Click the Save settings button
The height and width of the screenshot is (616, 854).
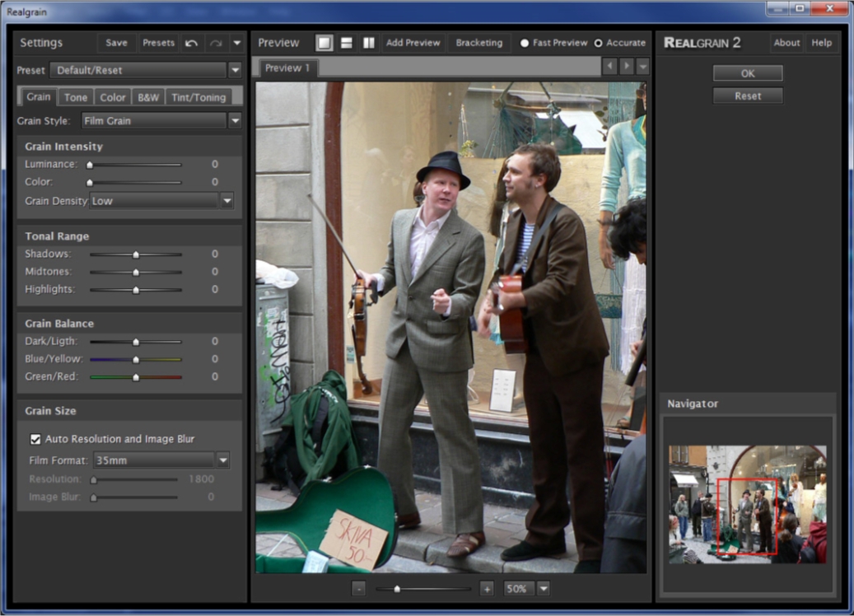click(x=117, y=43)
